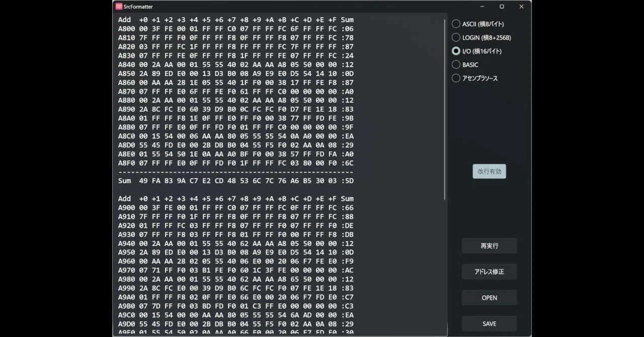Click the row at address A930
644x337 pixels.
pos(236,234)
